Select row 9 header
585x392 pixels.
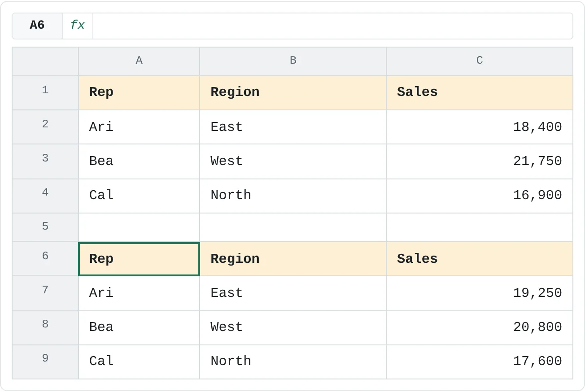tap(45, 362)
